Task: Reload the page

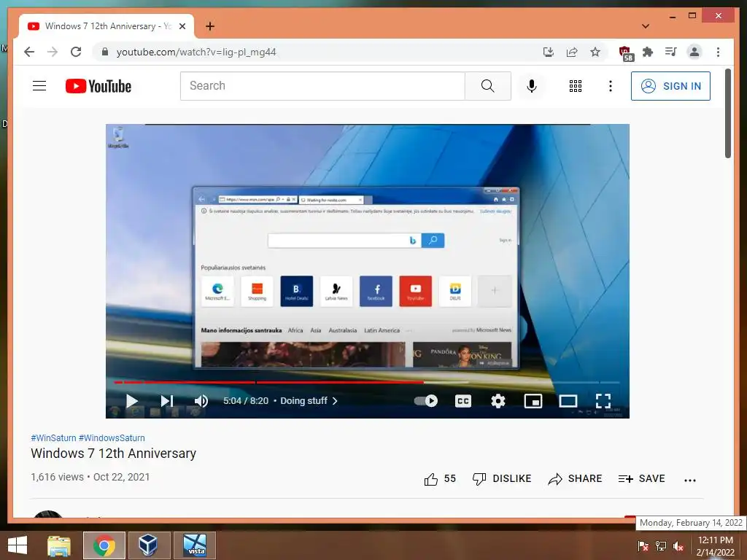Action: (x=76, y=52)
